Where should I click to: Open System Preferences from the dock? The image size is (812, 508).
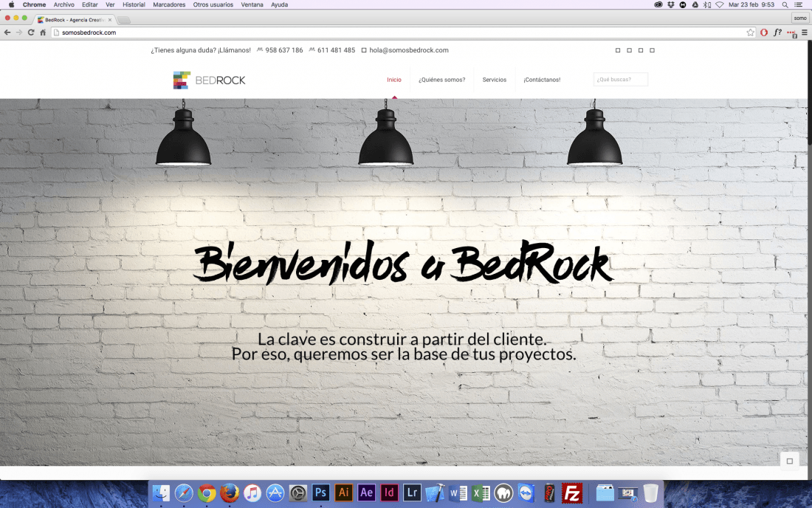(x=297, y=493)
